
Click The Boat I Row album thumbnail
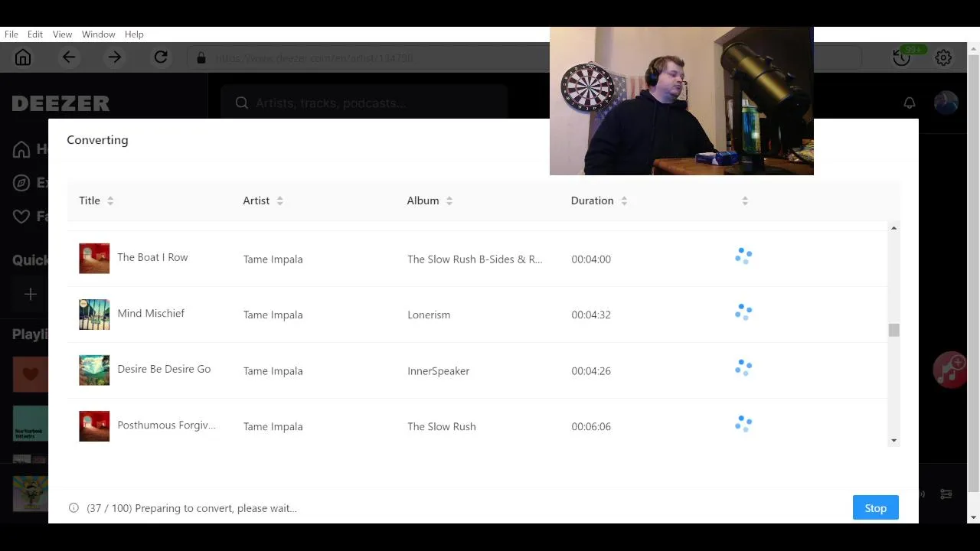pyautogui.click(x=94, y=259)
